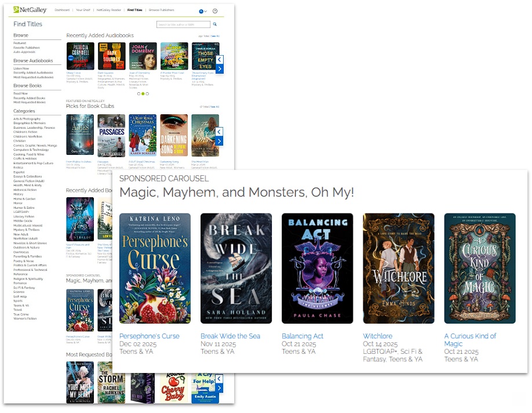Open From Malice to Ashes cover
The width and height of the screenshot is (532, 413).
[x=80, y=135]
